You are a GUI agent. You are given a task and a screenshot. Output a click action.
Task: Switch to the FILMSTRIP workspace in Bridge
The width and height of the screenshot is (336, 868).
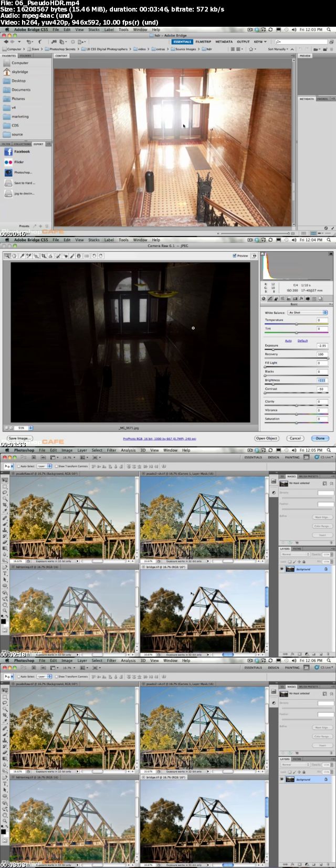(203, 41)
